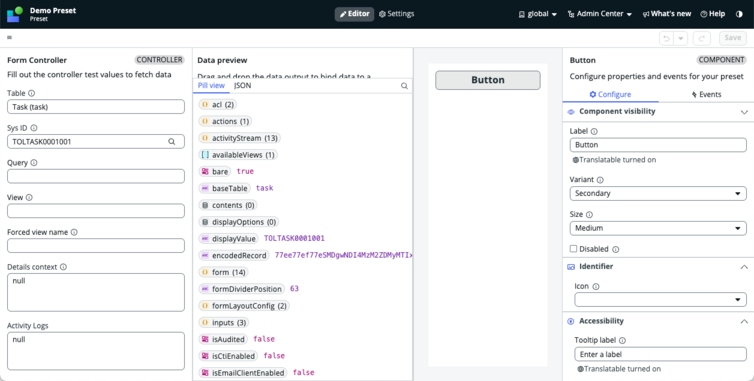Open the undo history dropdown arrow
754x381 pixels.
[680, 38]
